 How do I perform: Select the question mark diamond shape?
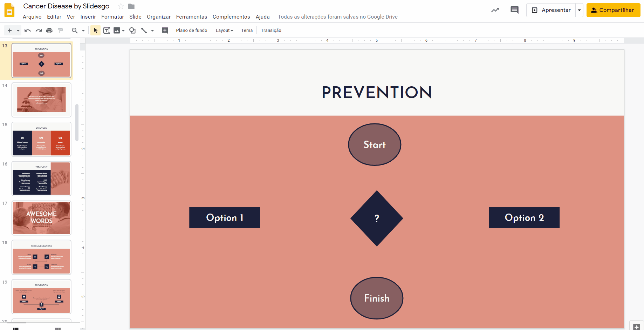pyautogui.click(x=377, y=218)
